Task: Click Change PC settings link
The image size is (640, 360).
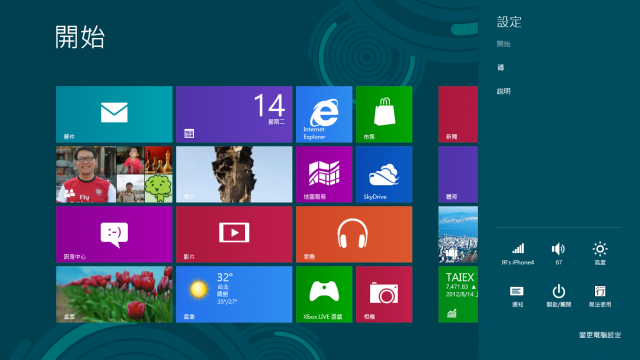Action: point(600,335)
